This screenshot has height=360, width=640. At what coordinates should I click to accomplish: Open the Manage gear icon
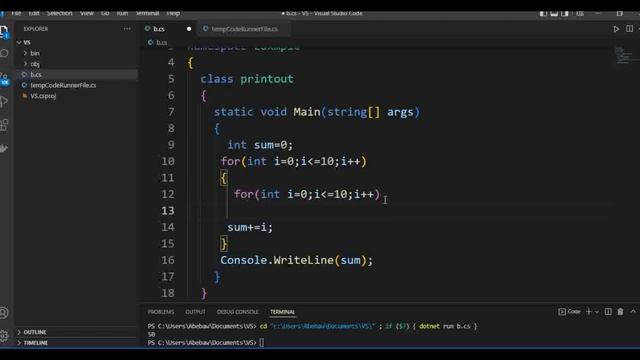[4, 336]
